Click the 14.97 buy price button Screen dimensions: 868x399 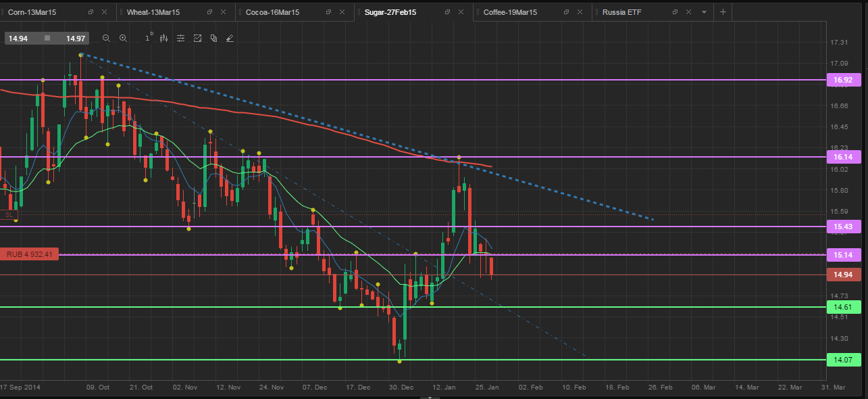74,39
